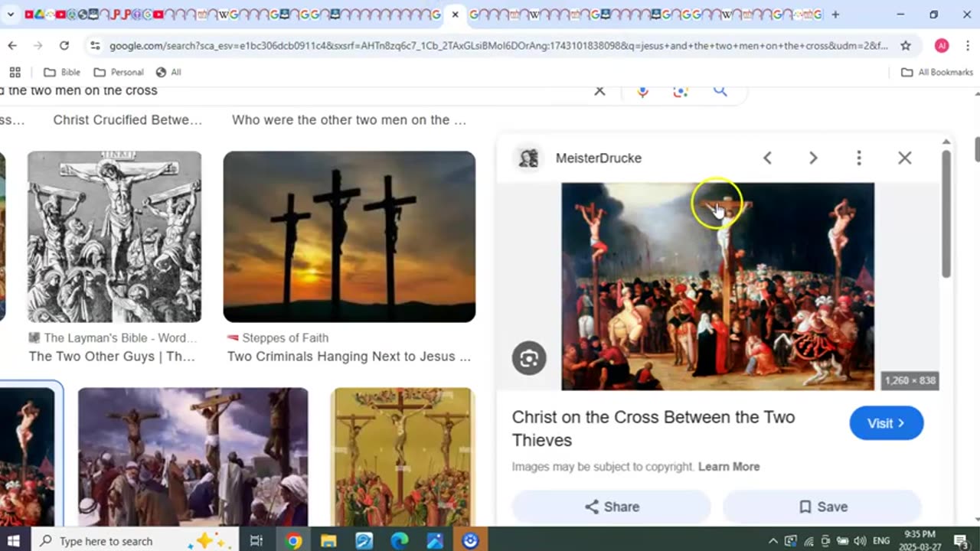Image resolution: width=980 pixels, height=551 pixels.
Task: View site information icon in address bar
Action: click(x=95, y=46)
